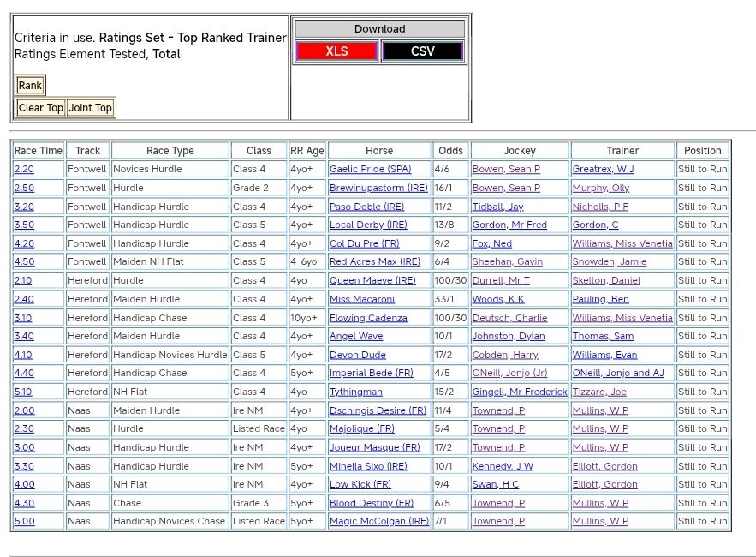Click jockey Kennedy, J W link
The image size is (756, 557).
[502, 466]
